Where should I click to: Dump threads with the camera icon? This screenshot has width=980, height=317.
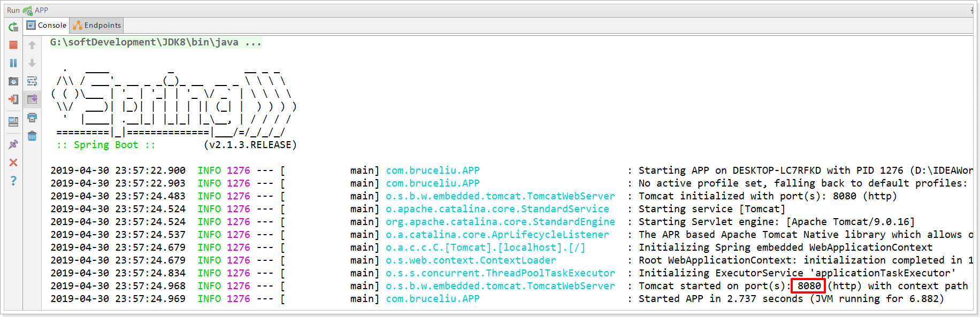pos(13,81)
